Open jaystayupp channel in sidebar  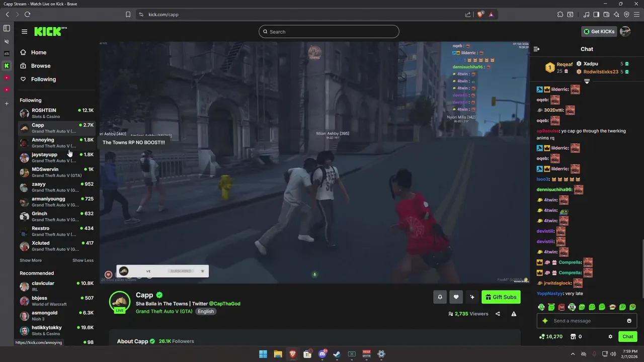56,157
